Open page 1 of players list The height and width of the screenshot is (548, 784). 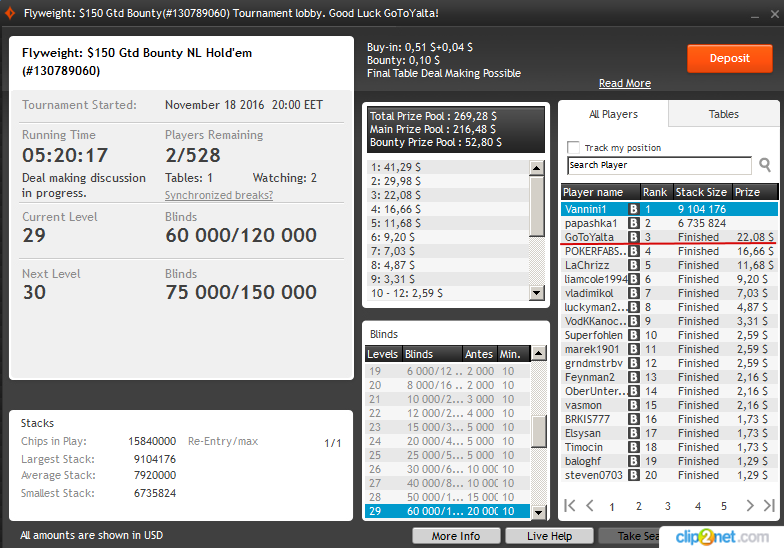(612, 506)
